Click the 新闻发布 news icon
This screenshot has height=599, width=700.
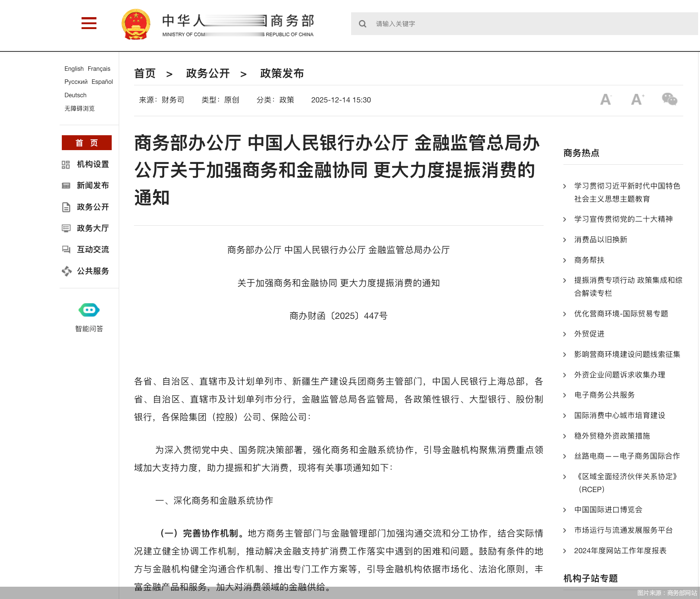point(66,186)
